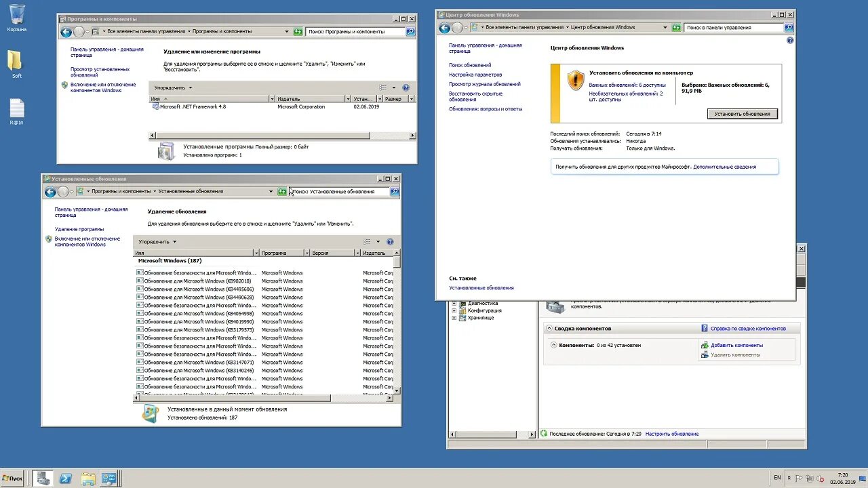The image size is (868, 488).
Task: Click the EN language indicator in tray
Action: (777, 478)
